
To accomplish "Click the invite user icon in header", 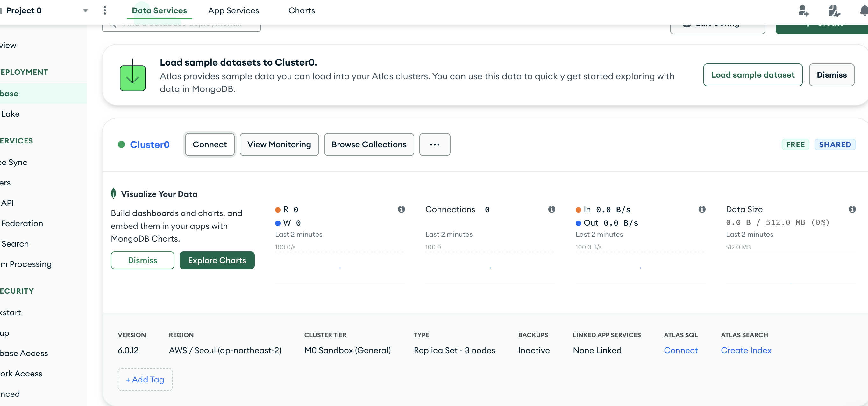I will point(803,11).
